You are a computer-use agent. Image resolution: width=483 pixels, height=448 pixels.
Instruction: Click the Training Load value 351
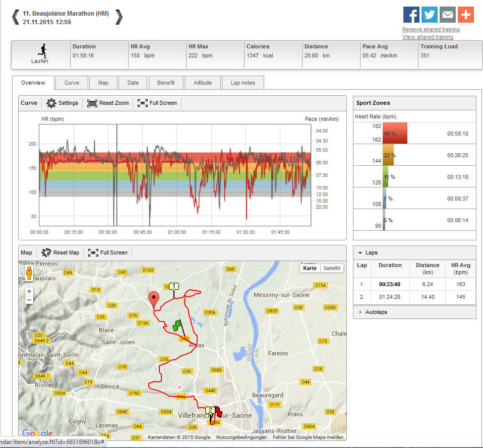425,56
